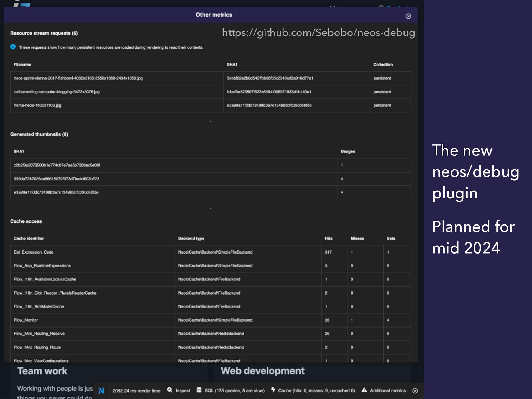Select Flow_I18n_Cldr_Reader_PluralsReaderCache row
532x399 pixels.
(211, 293)
